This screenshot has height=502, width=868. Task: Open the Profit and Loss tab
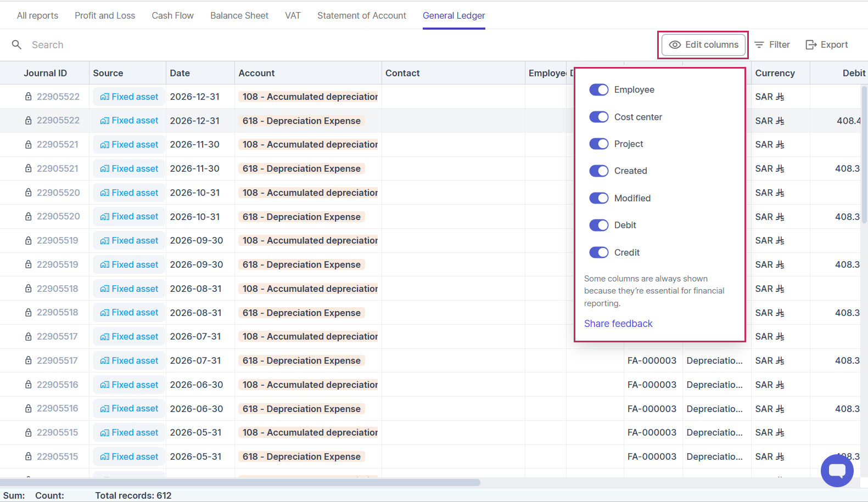click(x=105, y=15)
